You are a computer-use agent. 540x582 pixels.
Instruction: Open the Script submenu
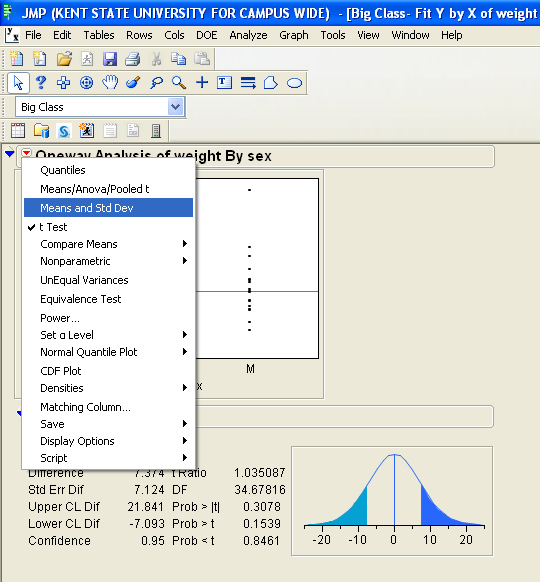(x=108, y=458)
